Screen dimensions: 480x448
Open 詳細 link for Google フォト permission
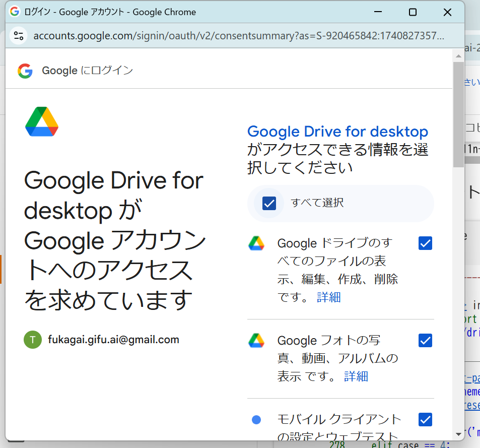356,376
